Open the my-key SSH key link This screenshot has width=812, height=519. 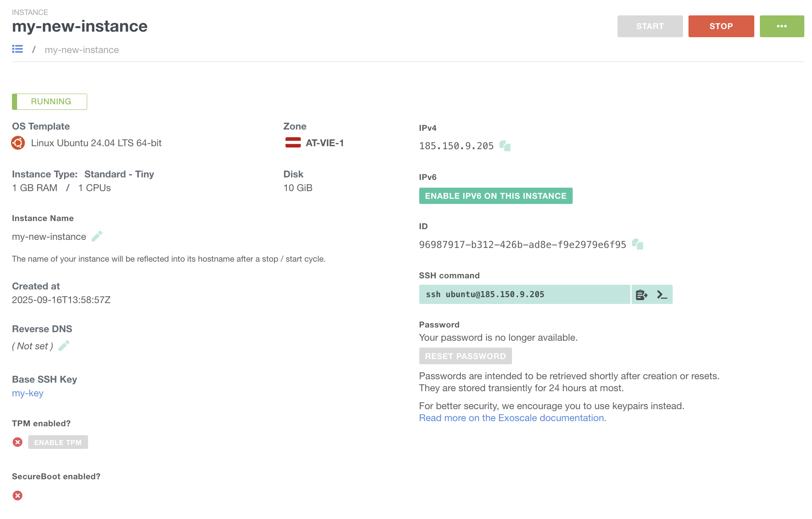tap(28, 393)
